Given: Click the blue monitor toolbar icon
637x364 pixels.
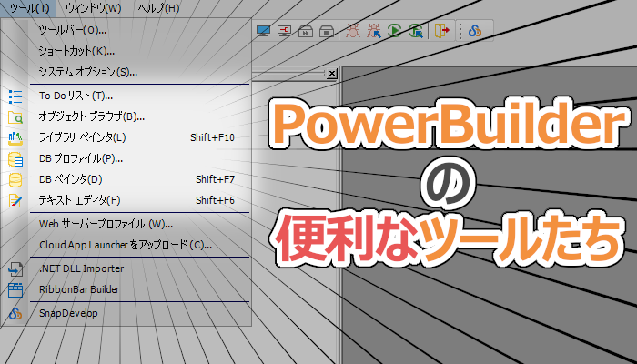Looking at the screenshot, I should coord(263,31).
